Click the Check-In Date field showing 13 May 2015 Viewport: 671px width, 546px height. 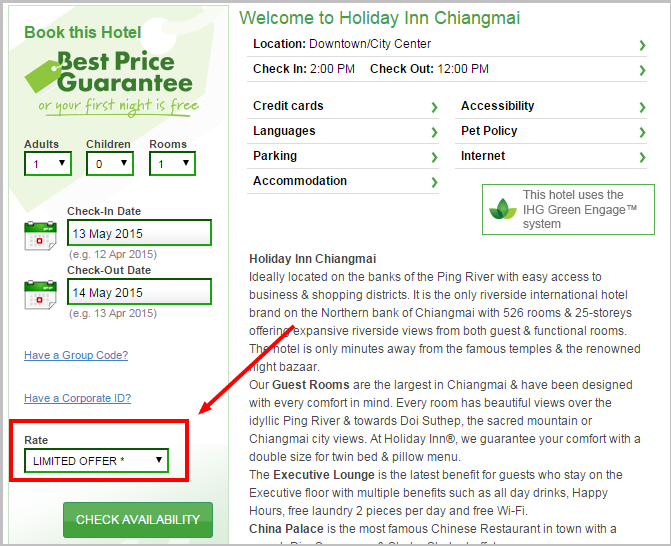(x=140, y=233)
